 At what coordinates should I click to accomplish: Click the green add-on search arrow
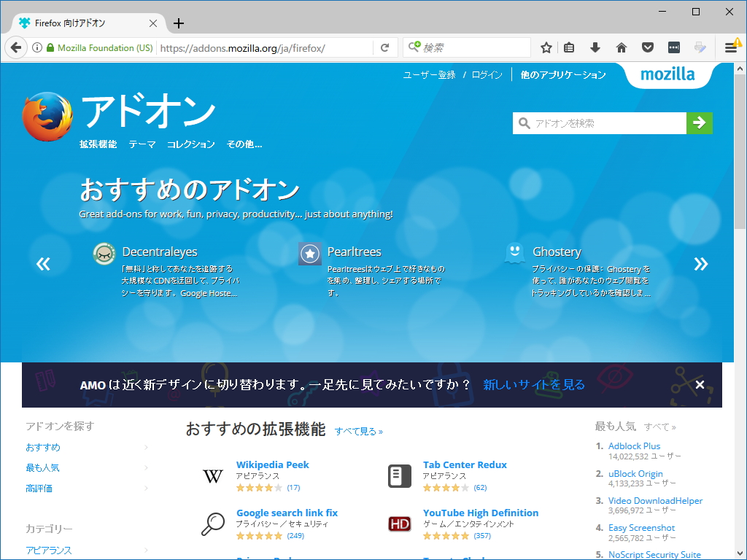[x=700, y=122]
